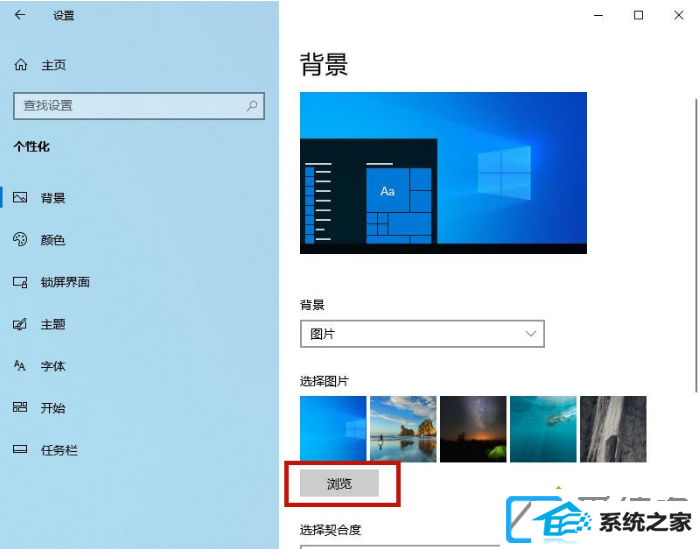
Task: Click the search magnifier icon
Action: point(252,106)
